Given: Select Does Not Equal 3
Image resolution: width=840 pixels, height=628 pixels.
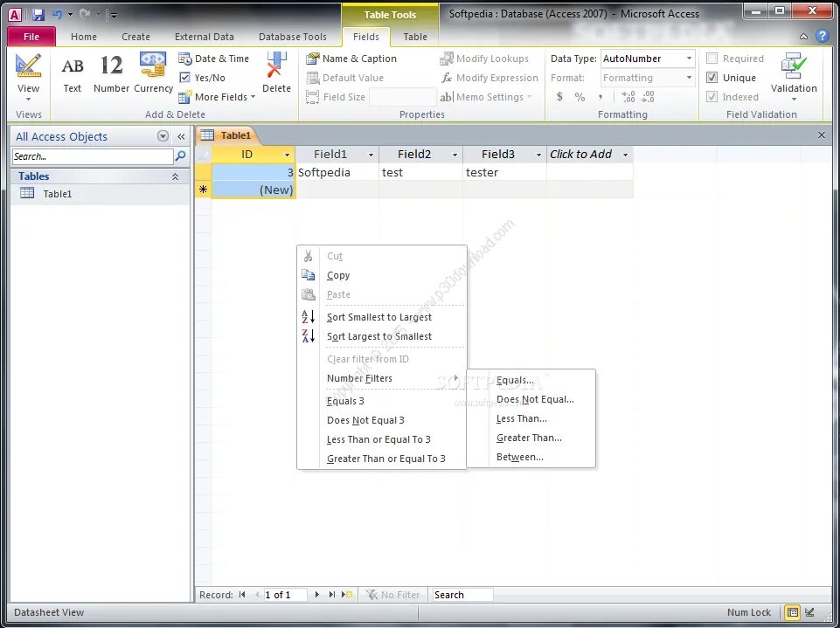Looking at the screenshot, I should [365, 420].
